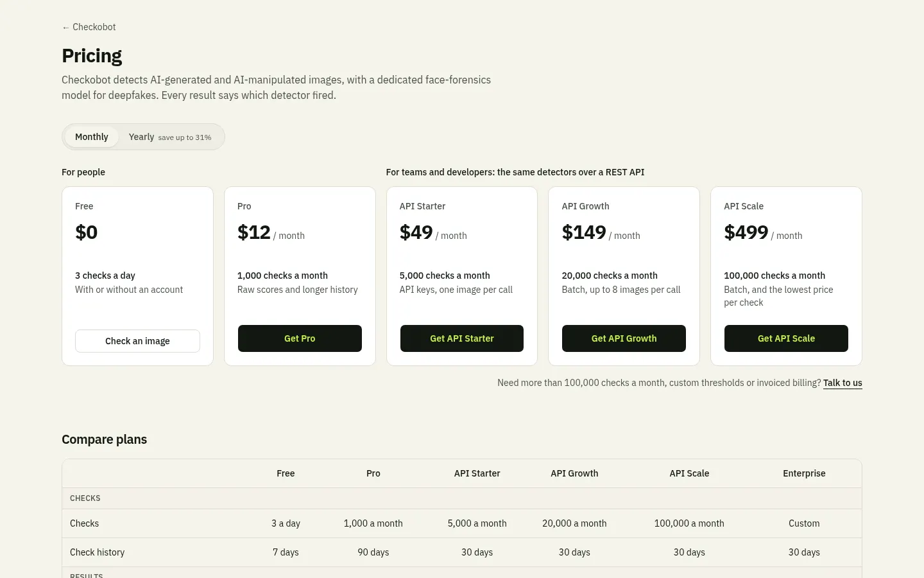Click the '1,000 a month' table cell

pos(373,523)
